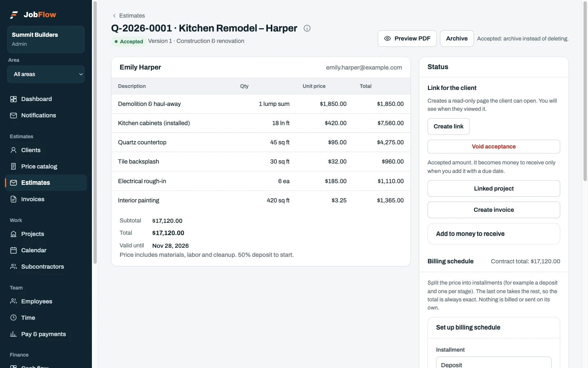Open the Calendar page
This screenshot has width=588, height=368.
pyautogui.click(x=46, y=250)
